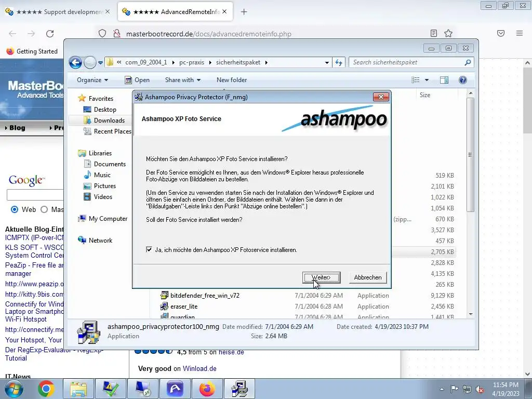Open the Winload.de link
Screen dimensions: 532x399
point(199,368)
